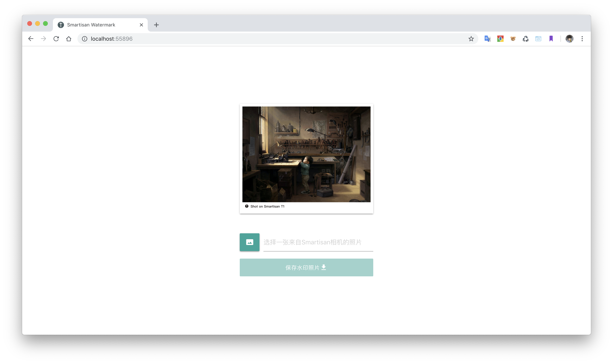Click the photo selection input field
This screenshot has width=613, height=364.
point(318,242)
